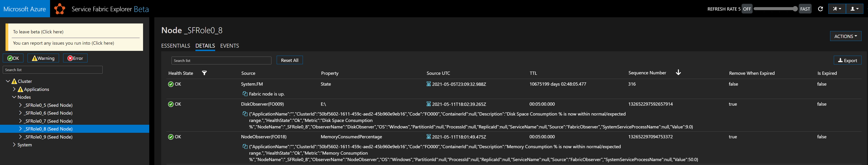Copy the NodeObserver description text icon
This screenshot has height=165, width=868.
[245, 146]
